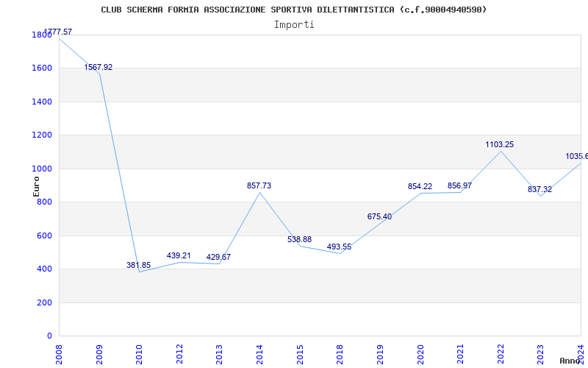Click the 1000 Euro axis value
This screenshot has height=368, width=588.
point(42,169)
